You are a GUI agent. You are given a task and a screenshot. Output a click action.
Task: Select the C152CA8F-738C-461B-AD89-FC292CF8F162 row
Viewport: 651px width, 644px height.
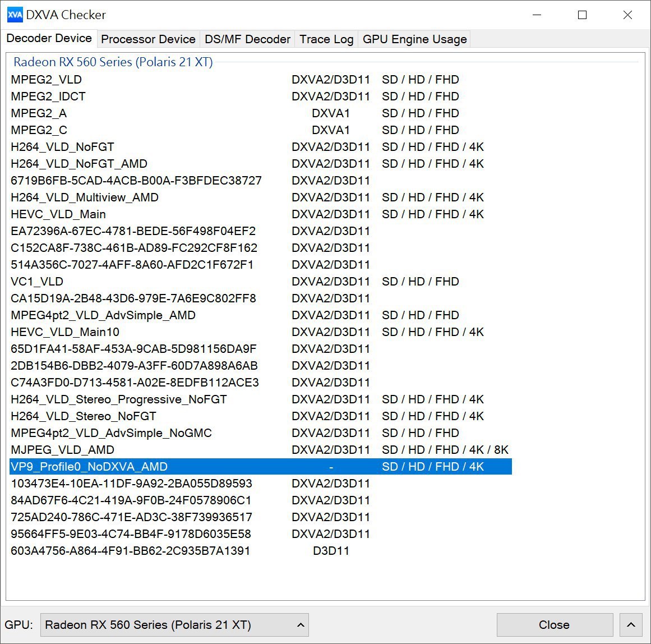pos(261,247)
